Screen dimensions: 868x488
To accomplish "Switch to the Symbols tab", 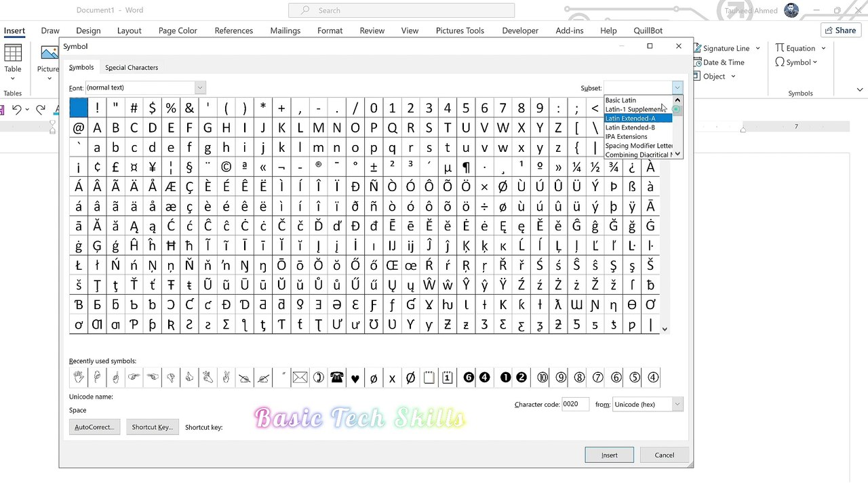I will [x=81, y=68].
